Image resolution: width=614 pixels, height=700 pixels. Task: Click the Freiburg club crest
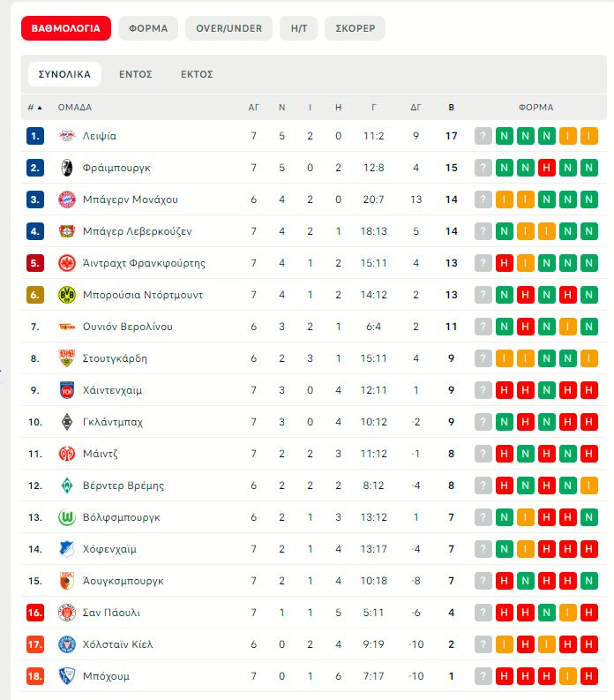click(x=67, y=168)
